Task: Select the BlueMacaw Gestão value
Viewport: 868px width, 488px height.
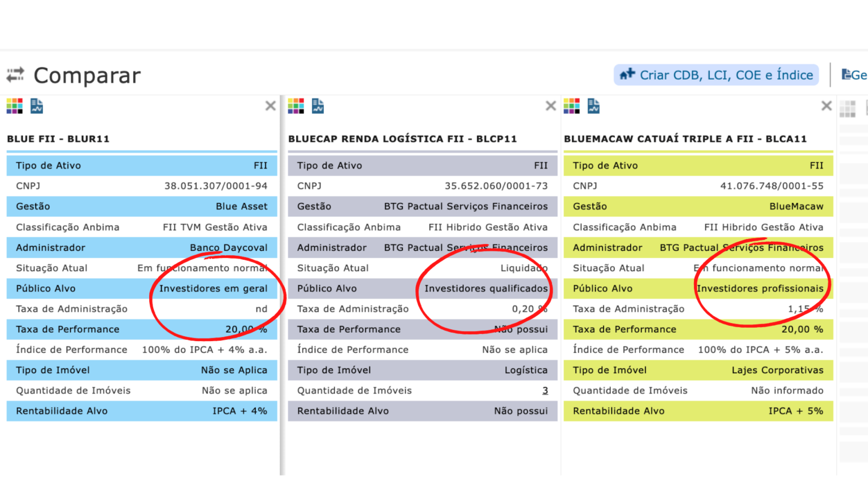Action: (x=797, y=206)
